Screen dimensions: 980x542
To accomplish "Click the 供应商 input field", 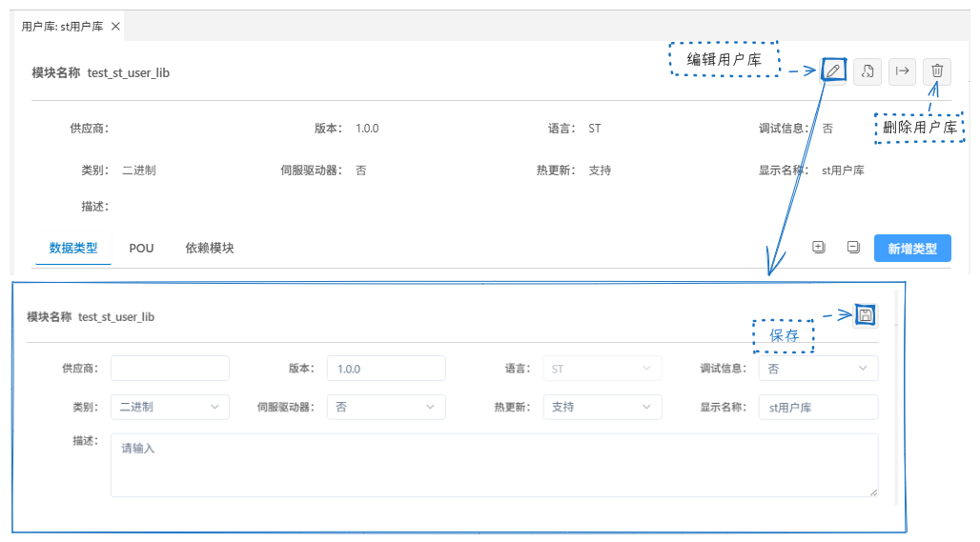I will coord(170,369).
